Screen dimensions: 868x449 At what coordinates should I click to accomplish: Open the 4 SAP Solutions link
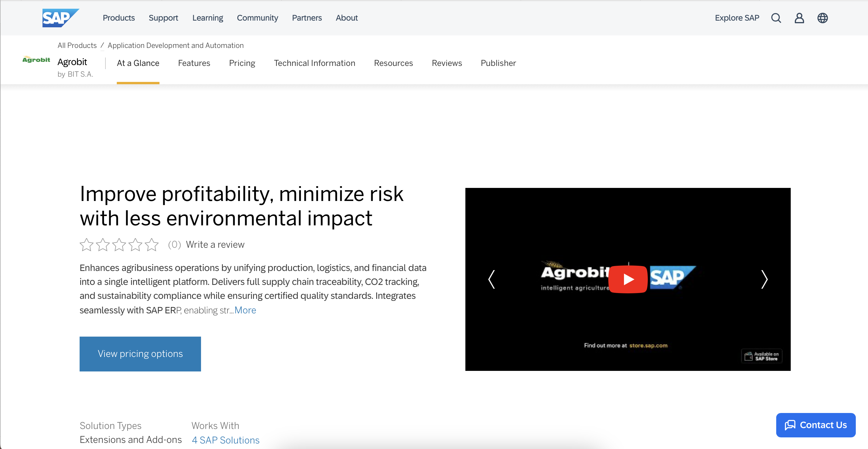[225, 440]
